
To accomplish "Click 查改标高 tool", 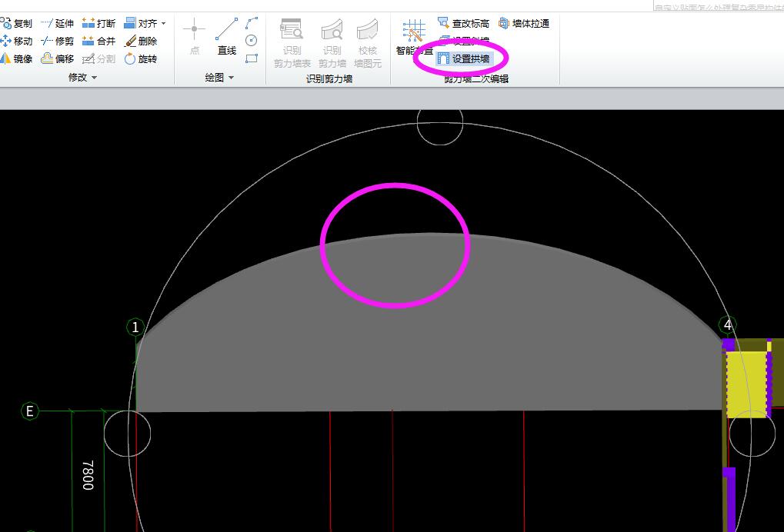I will tap(463, 24).
